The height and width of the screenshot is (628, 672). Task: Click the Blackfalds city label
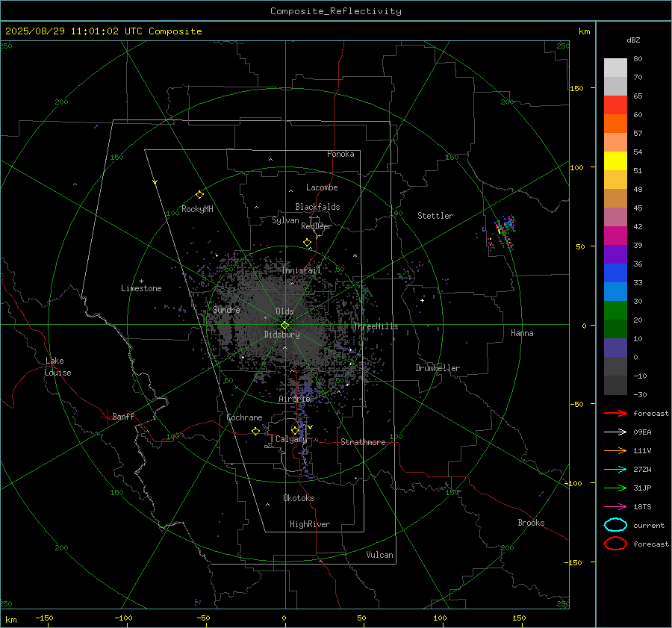click(x=317, y=207)
